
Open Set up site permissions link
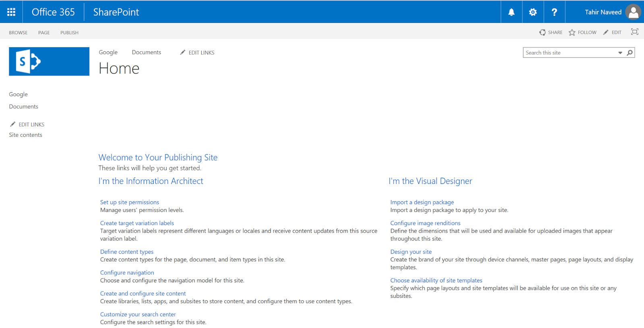pyautogui.click(x=130, y=202)
